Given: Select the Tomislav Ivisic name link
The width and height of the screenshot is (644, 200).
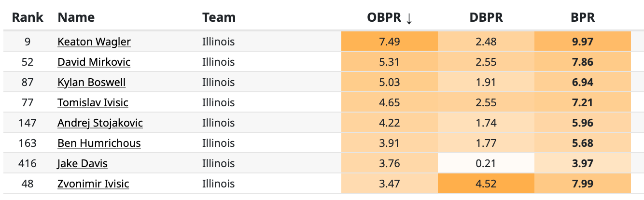Looking at the screenshot, I should click(93, 103).
